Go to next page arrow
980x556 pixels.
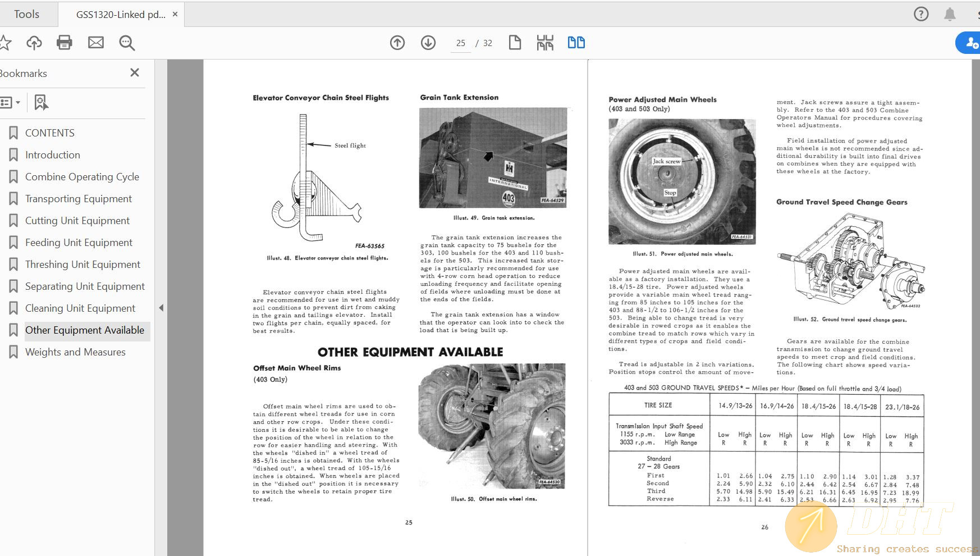click(x=428, y=43)
